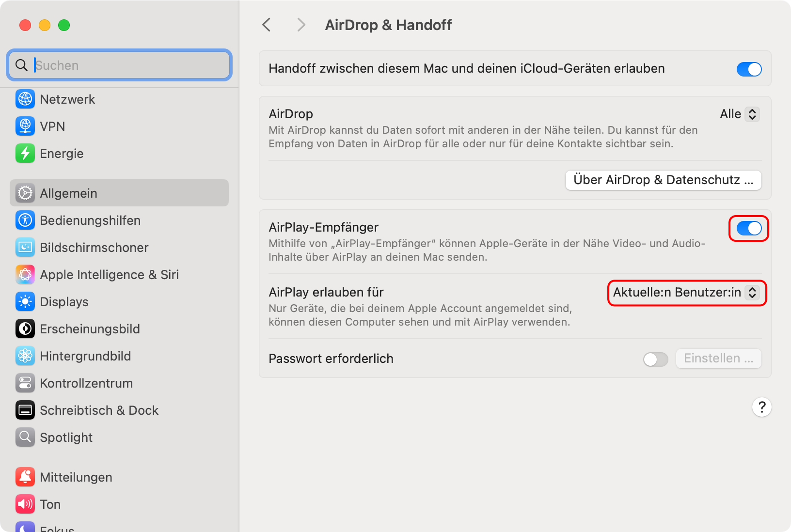Open Bildschirmschoner settings
Screen dimensions: 791x532
(119, 248)
